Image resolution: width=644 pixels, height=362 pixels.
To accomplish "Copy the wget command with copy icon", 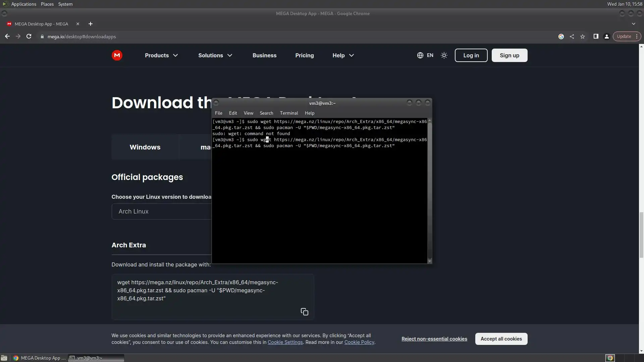I will [x=304, y=312].
